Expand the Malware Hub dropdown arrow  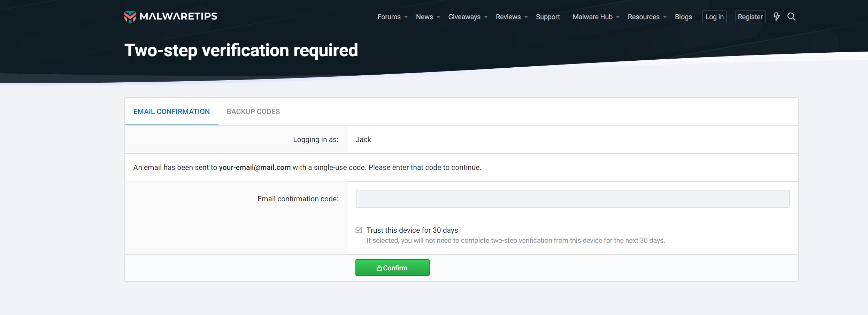pyautogui.click(x=618, y=17)
